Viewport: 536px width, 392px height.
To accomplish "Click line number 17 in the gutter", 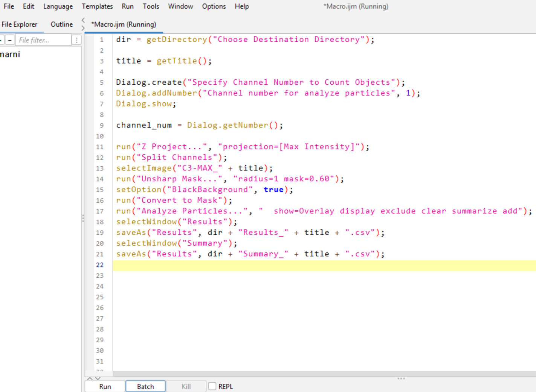I will [x=99, y=211].
